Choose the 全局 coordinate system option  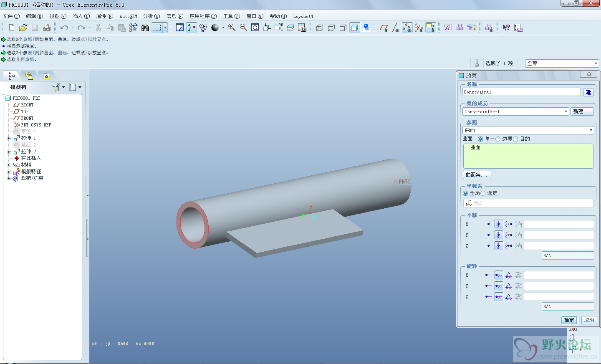pos(465,193)
